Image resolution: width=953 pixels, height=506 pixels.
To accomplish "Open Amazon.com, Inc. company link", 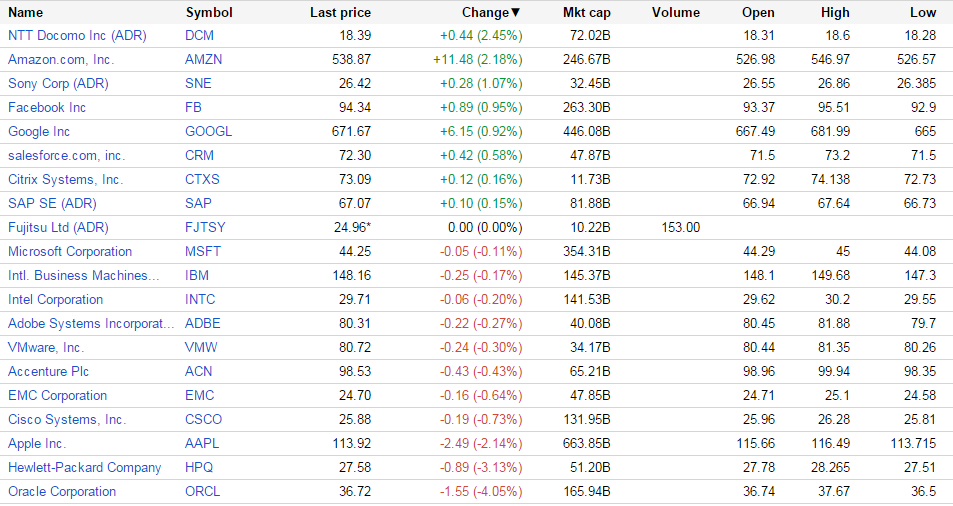I will (61, 59).
